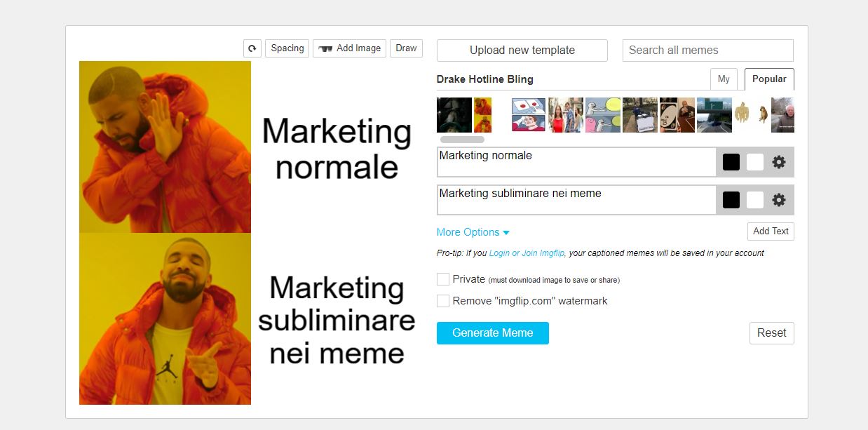The width and height of the screenshot is (868, 430).
Task: Expand More Options
Action: (473, 232)
